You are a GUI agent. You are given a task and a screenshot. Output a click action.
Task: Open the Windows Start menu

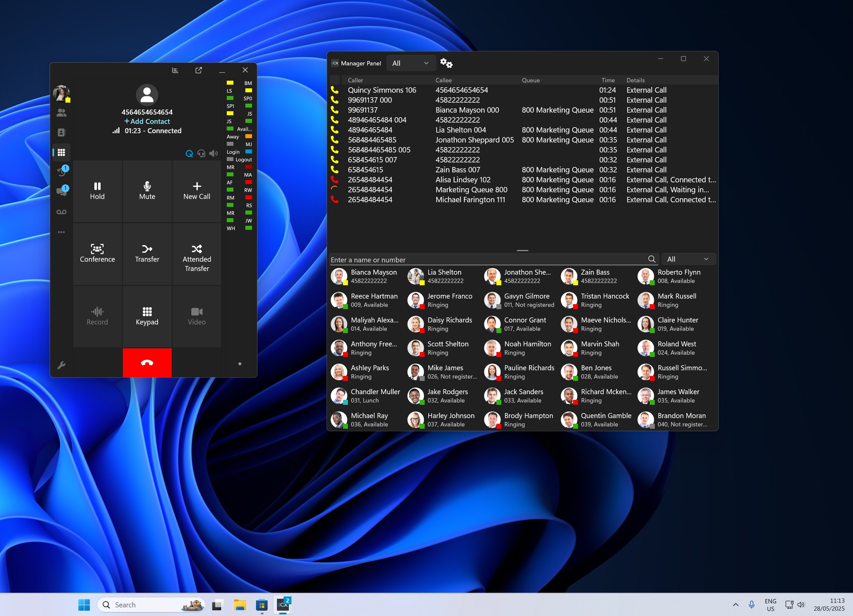click(84, 605)
